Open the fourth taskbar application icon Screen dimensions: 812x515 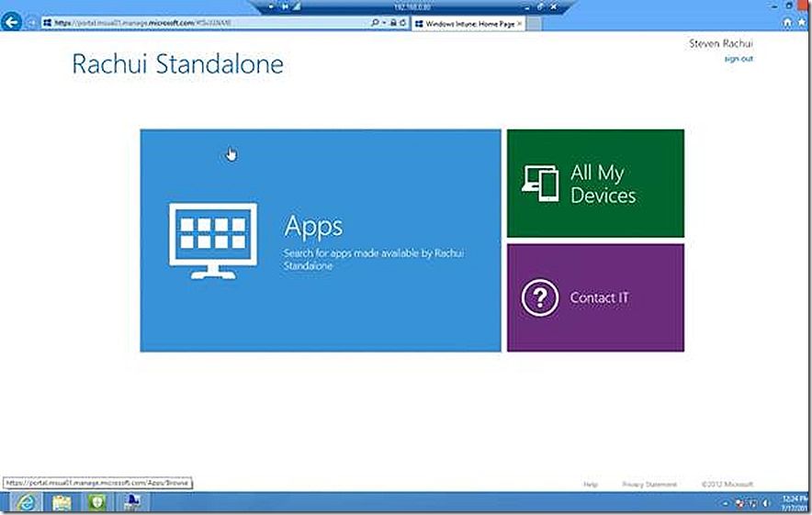[x=132, y=502]
